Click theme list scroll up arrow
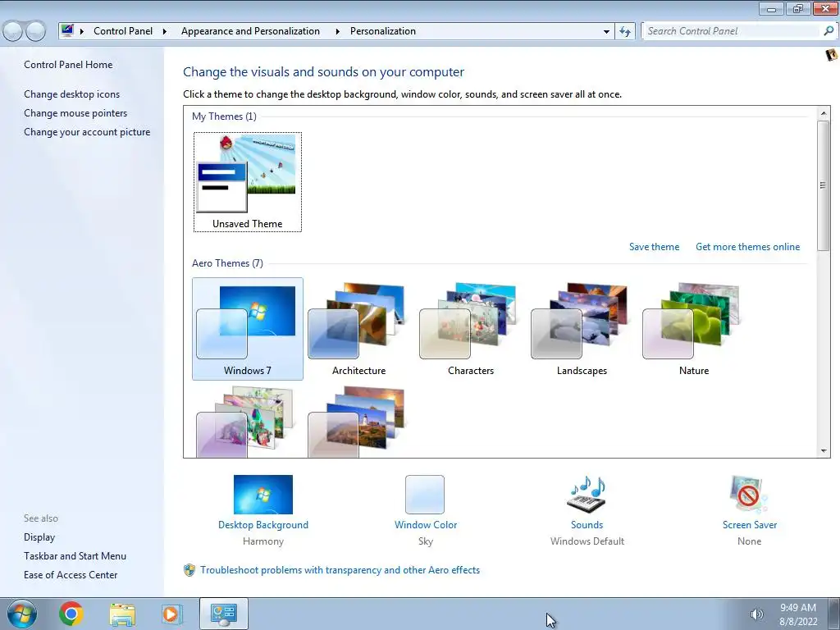The image size is (840, 630). click(x=824, y=113)
